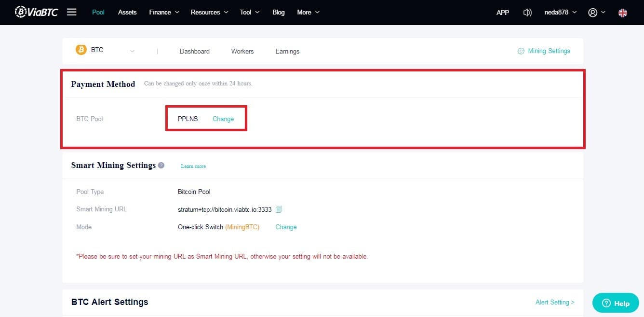Viewport: 644px width, 317px height.
Task: Expand the Resources menu
Action: [x=209, y=12]
